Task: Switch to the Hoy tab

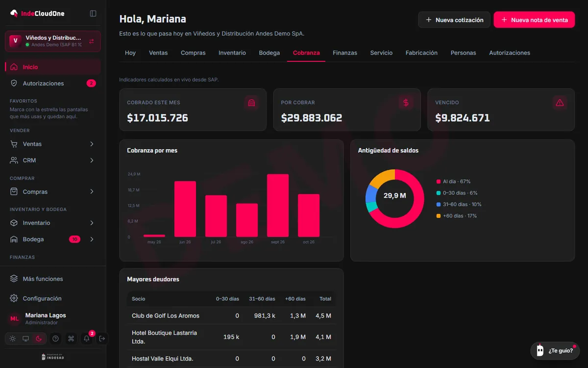Action: tap(130, 53)
